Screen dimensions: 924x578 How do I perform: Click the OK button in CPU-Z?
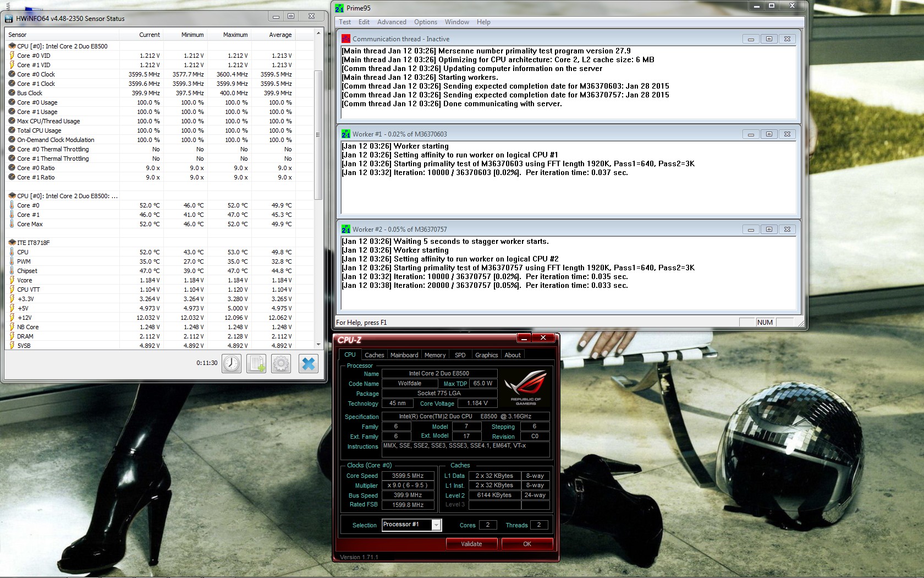tap(527, 544)
